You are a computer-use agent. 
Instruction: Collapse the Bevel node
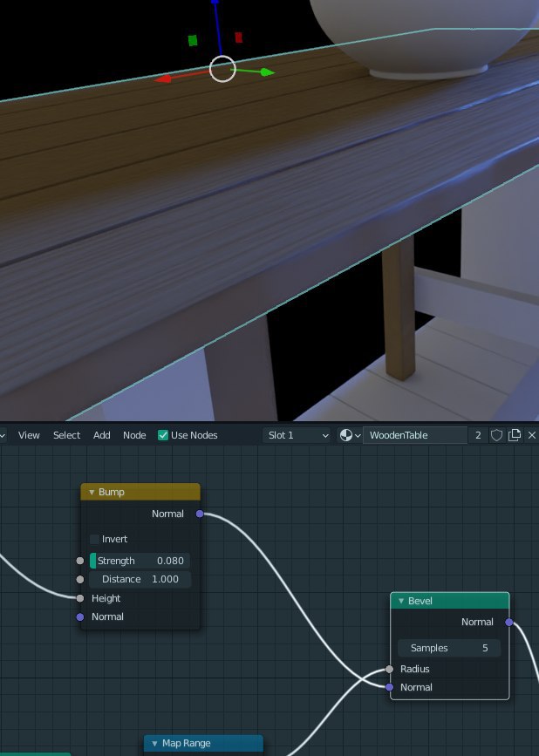[x=401, y=602]
